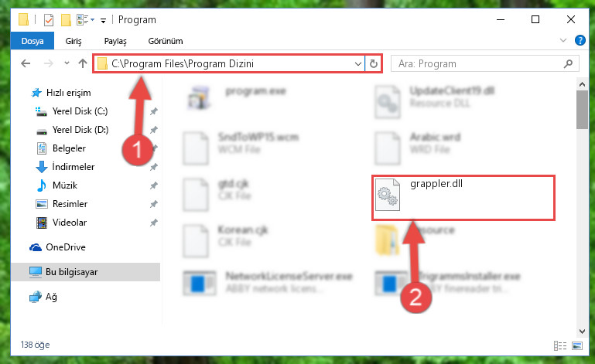595x364 pixels.
Task: Click the vertical scrollbar down arrow
Action: coord(582,332)
